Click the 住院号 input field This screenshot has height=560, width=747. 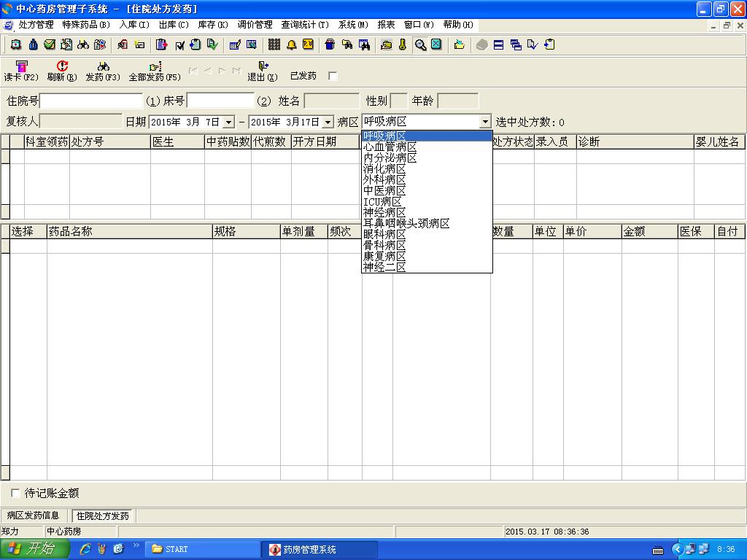tap(91, 101)
